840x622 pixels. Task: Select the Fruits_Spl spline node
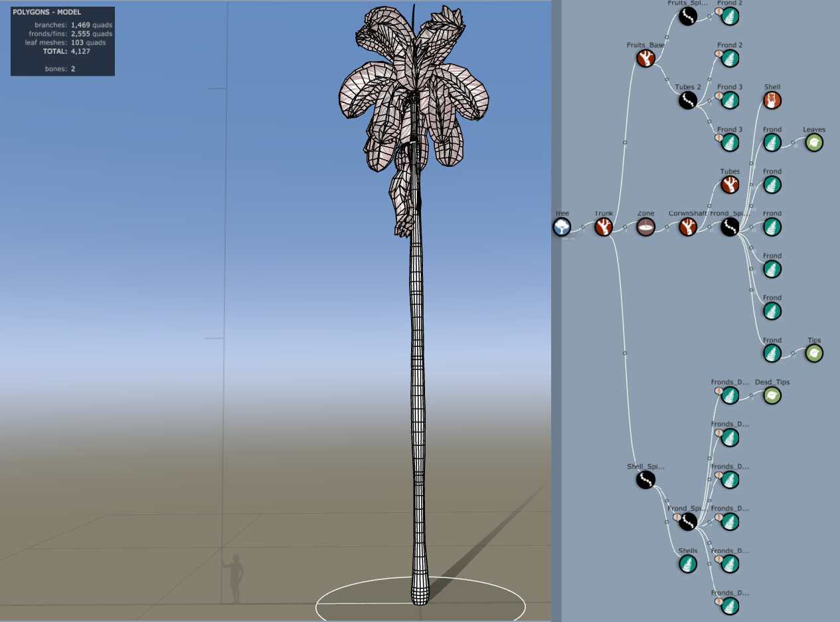coord(687,16)
